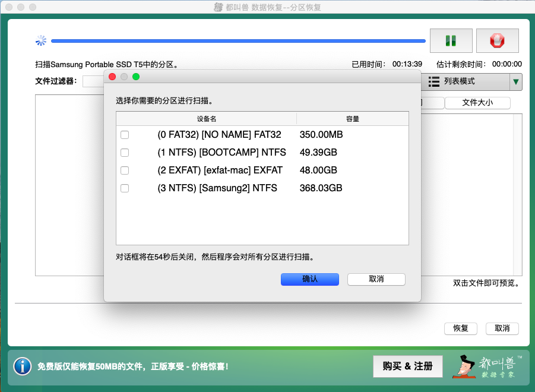Check the NO NAME FAT32 partition
The height and width of the screenshot is (392, 535).
pos(125,135)
